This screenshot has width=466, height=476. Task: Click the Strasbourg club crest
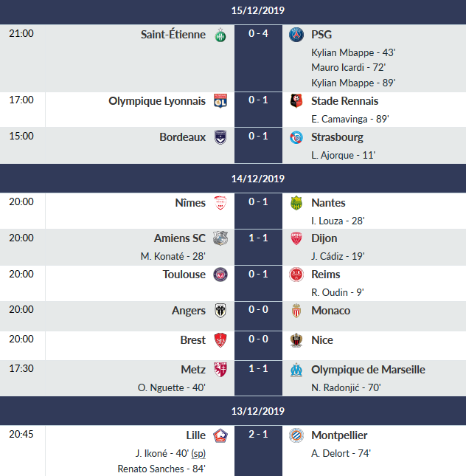296,138
